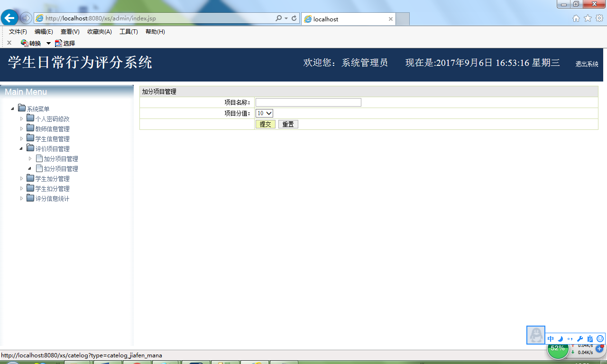This screenshot has height=364, width=607.
Task: Collapse the 系统菜单 root node arrow
Action: tap(12, 109)
